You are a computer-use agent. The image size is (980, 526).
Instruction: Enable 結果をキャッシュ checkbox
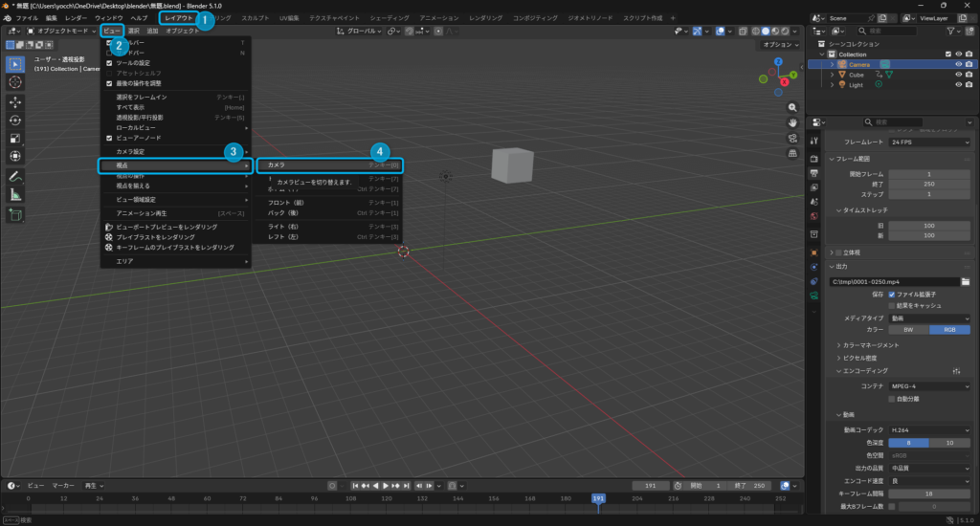891,306
